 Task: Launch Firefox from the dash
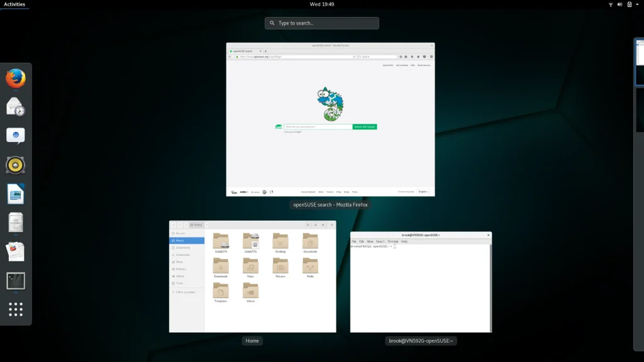click(x=16, y=79)
